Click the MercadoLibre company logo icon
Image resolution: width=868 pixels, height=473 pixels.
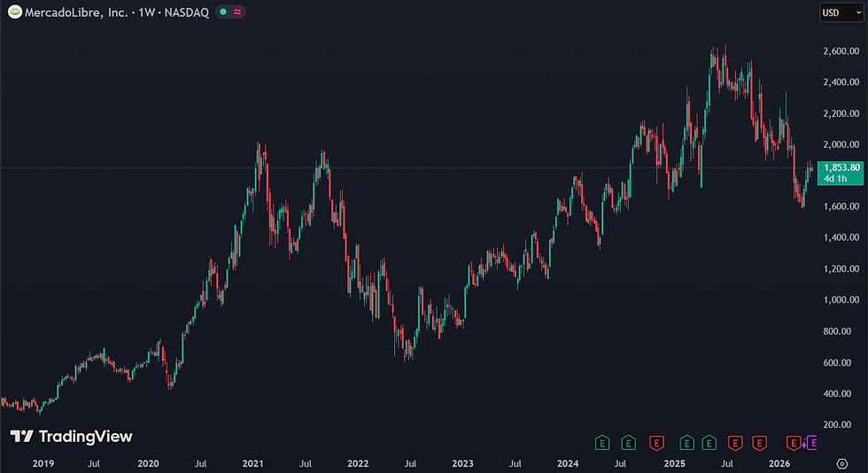coord(15,12)
